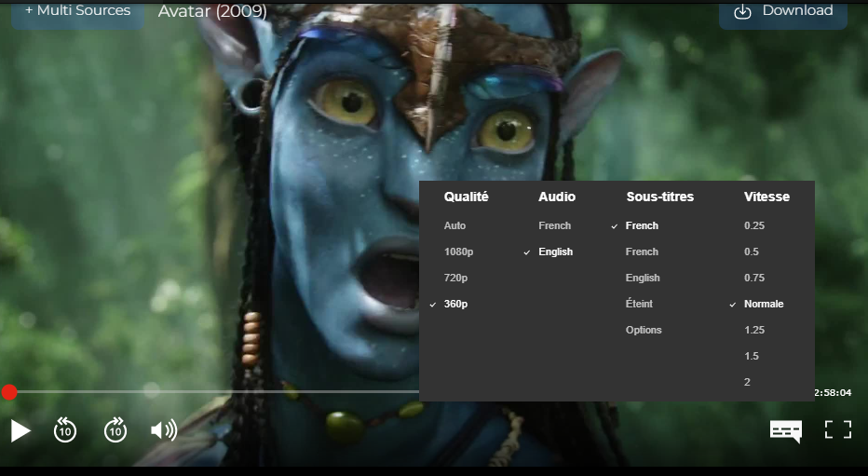
Task: Turn subtitles off with Éteint
Action: [x=639, y=304]
